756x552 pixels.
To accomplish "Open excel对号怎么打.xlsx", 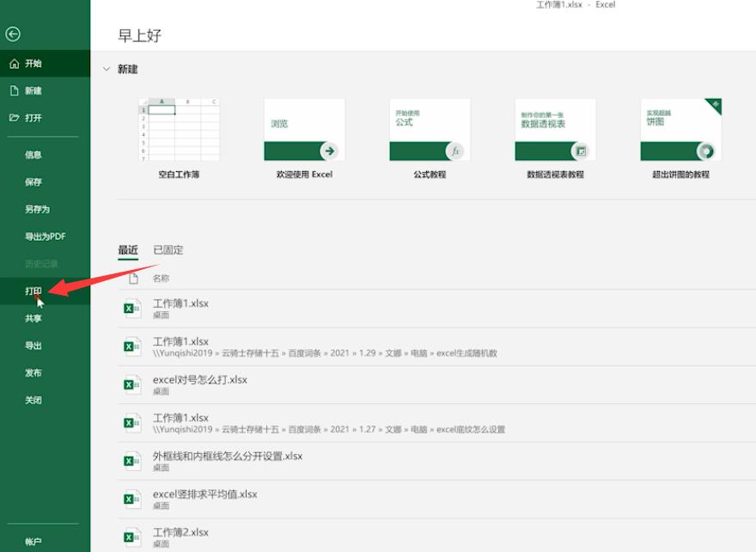I will 436,385.
